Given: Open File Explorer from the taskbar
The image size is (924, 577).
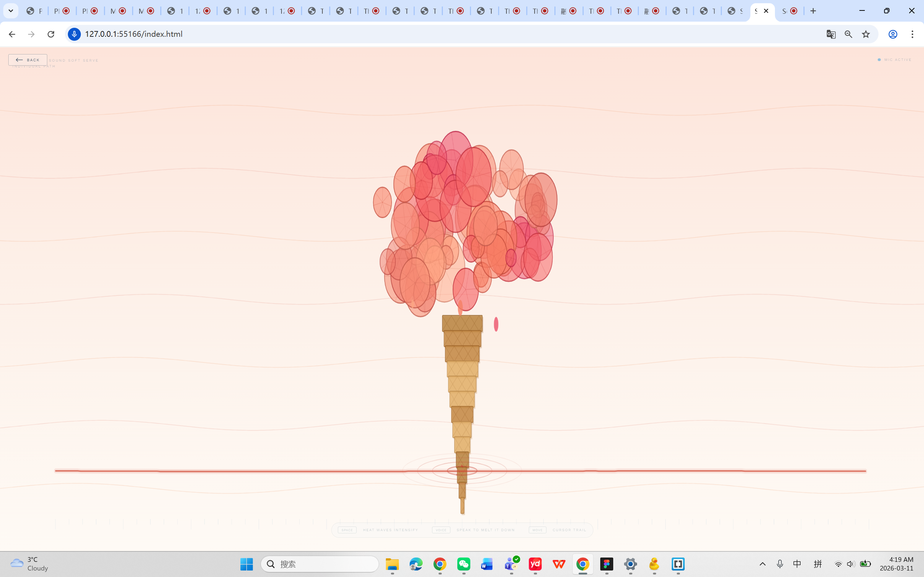Looking at the screenshot, I should (x=392, y=564).
